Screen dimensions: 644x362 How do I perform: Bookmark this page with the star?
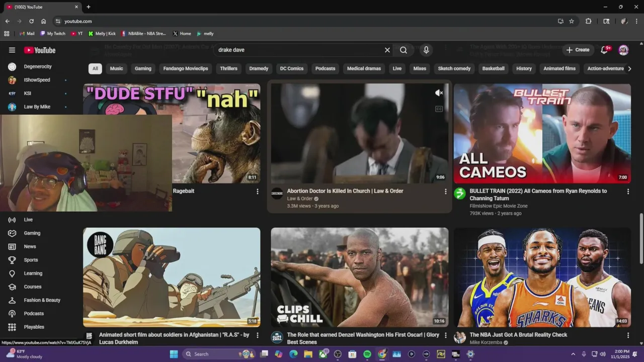coord(572,21)
